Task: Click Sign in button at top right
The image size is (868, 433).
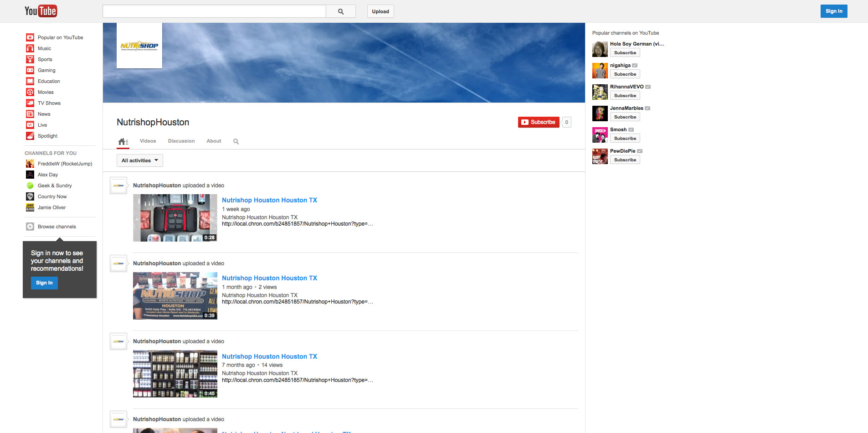Action: point(833,11)
